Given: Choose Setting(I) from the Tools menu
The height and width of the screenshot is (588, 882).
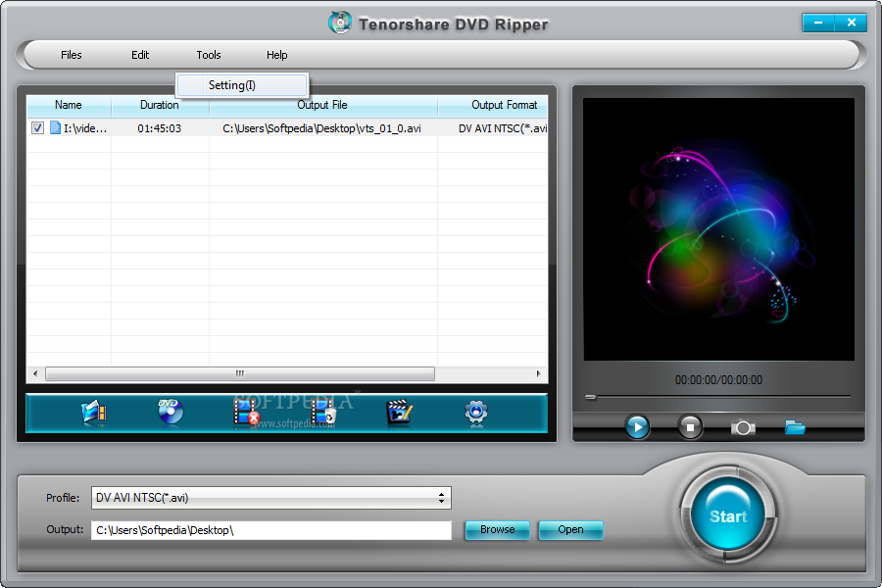Looking at the screenshot, I should [x=242, y=85].
